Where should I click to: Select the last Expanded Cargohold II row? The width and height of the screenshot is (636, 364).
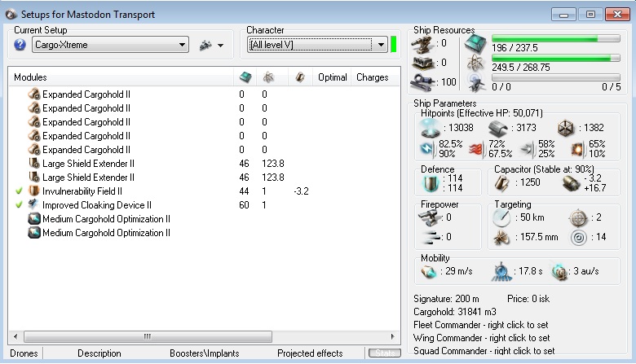(204, 149)
